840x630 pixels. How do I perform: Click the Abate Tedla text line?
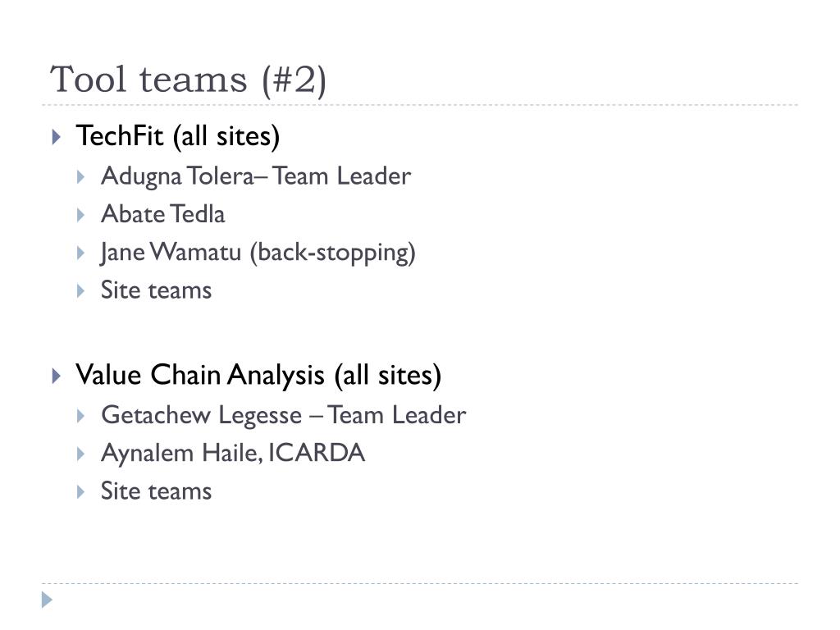(x=163, y=214)
